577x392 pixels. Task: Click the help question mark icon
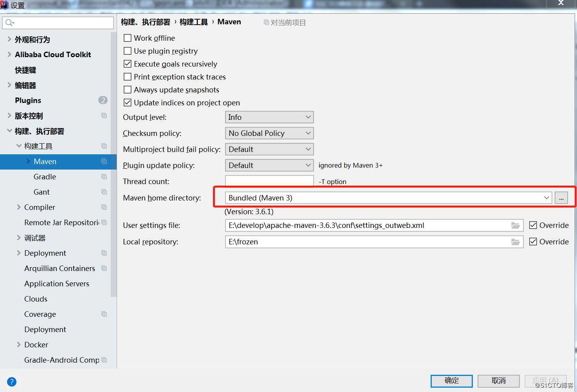coord(12,381)
